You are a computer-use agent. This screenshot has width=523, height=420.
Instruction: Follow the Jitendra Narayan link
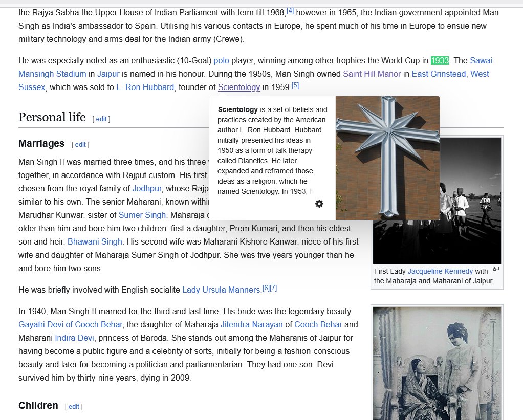[x=251, y=325]
